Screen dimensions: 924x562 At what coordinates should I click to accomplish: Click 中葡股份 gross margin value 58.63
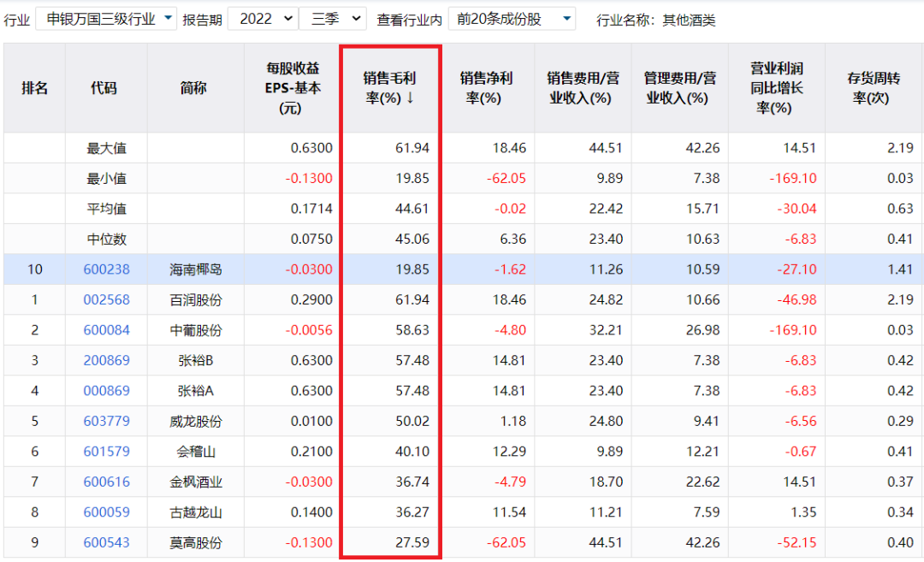point(412,330)
